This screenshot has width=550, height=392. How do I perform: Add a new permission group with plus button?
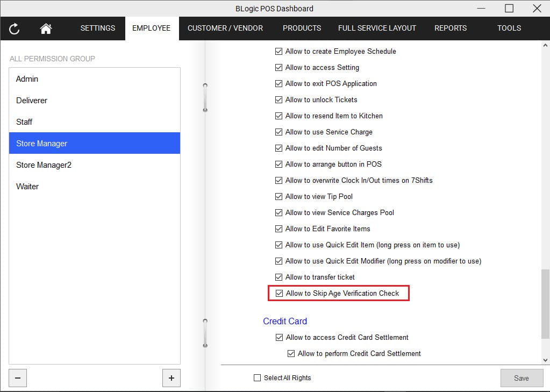[172, 378]
